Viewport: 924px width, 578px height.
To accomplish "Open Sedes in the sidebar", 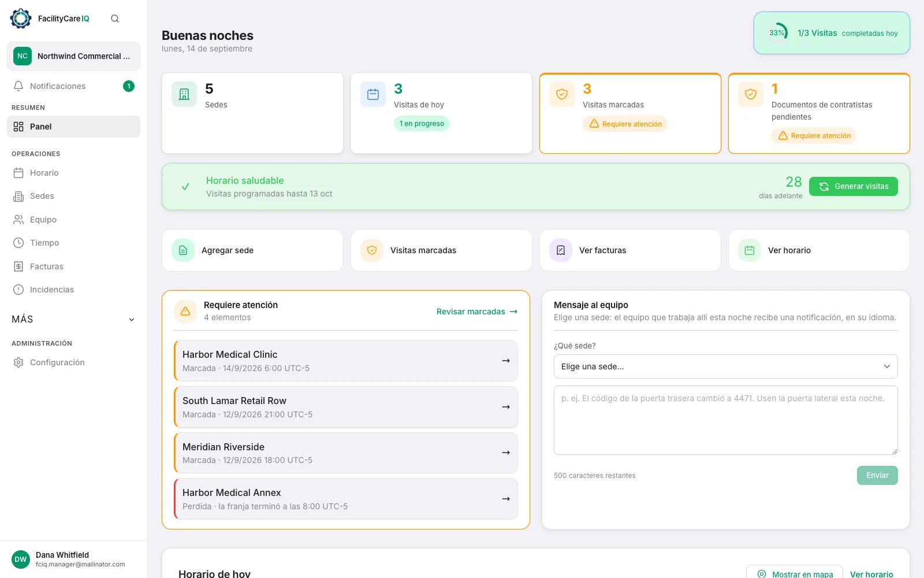I will (x=73, y=196).
